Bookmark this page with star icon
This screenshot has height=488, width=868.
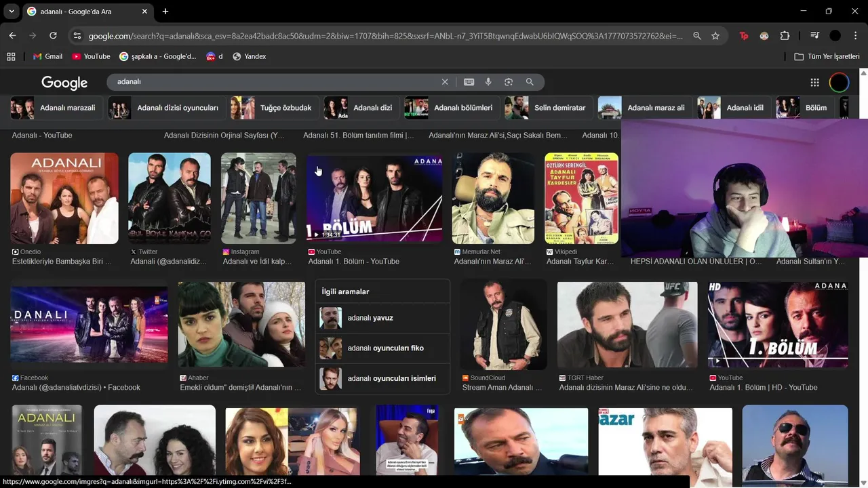(x=715, y=36)
